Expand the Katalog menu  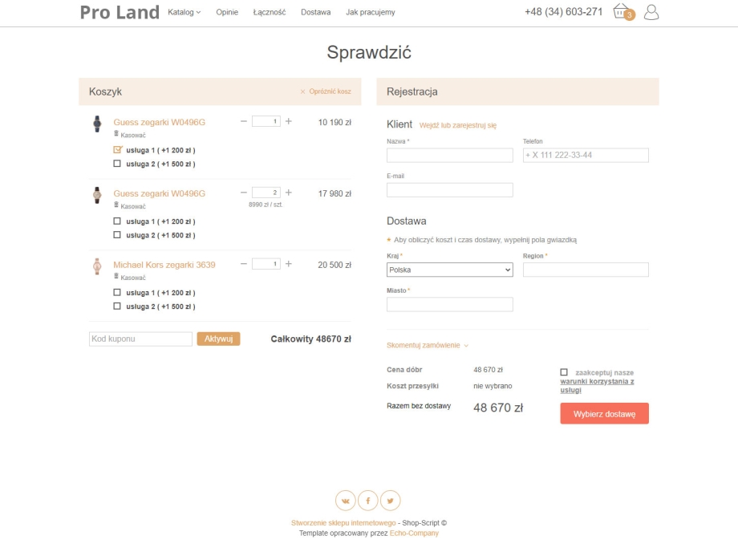[184, 12]
